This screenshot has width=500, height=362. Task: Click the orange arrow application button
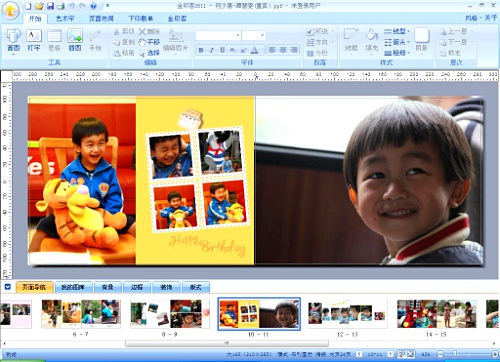pyautogui.click(x=10, y=10)
